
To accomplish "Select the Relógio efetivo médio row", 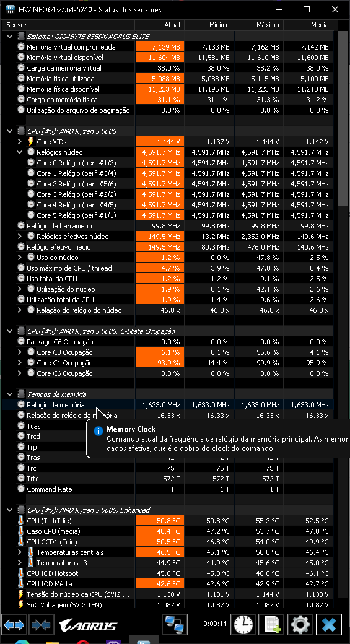I will click(168, 247).
